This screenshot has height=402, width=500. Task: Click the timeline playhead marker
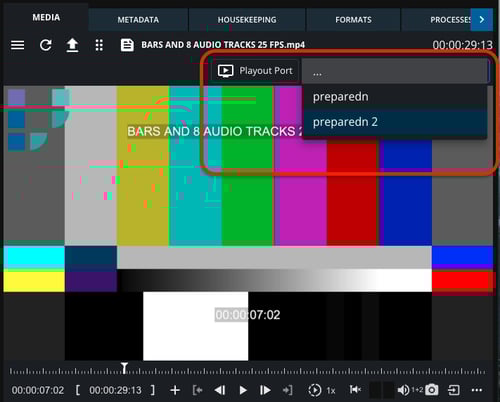pos(124,368)
